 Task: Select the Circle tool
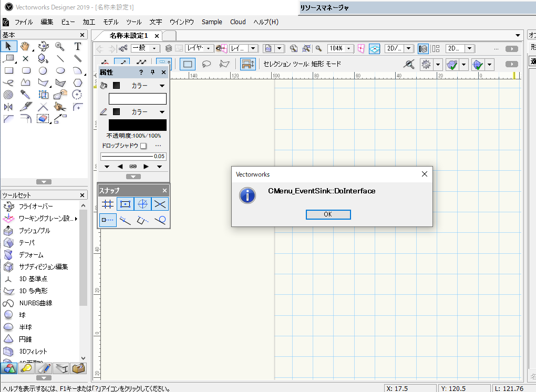(43, 71)
